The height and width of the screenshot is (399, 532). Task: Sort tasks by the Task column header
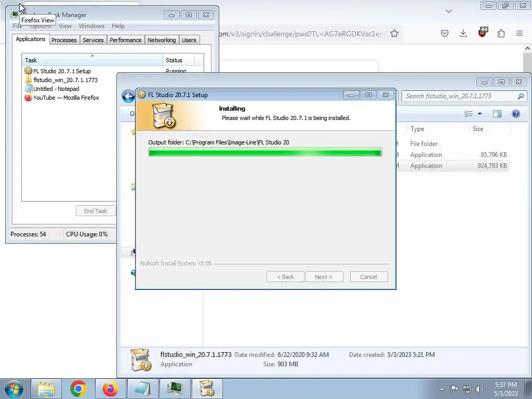point(92,60)
